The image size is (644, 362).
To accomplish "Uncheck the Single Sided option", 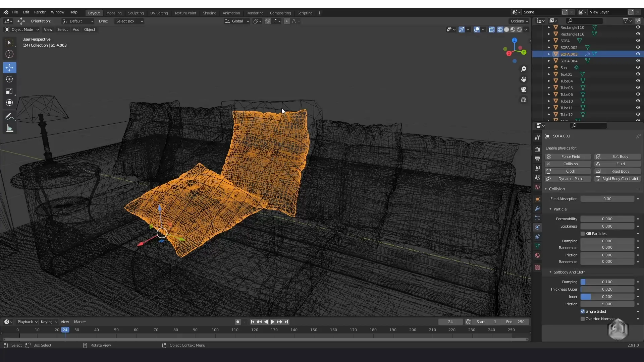I will tap(583, 311).
